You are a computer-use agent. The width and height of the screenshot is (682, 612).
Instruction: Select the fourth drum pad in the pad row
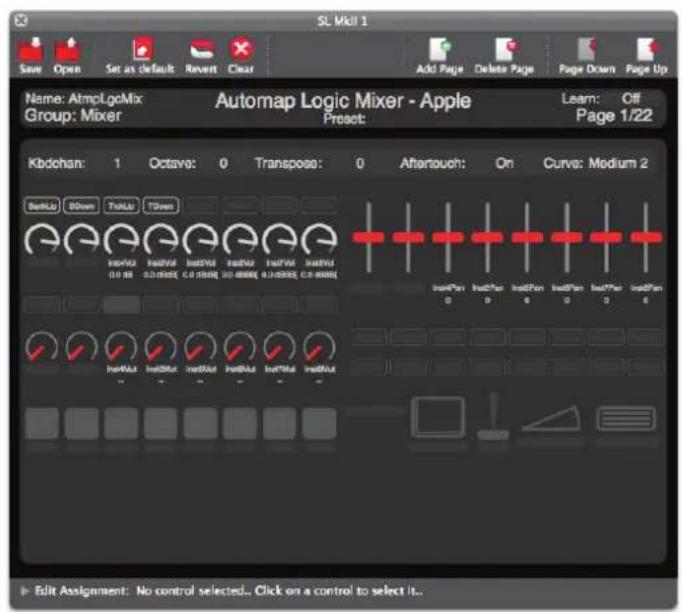click(161, 423)
